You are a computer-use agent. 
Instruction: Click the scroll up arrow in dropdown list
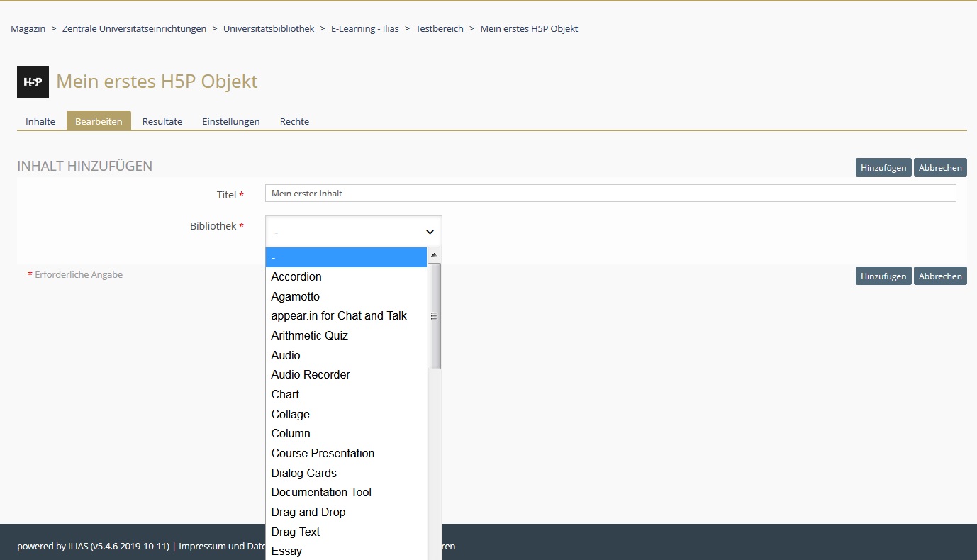coord(435,254)
